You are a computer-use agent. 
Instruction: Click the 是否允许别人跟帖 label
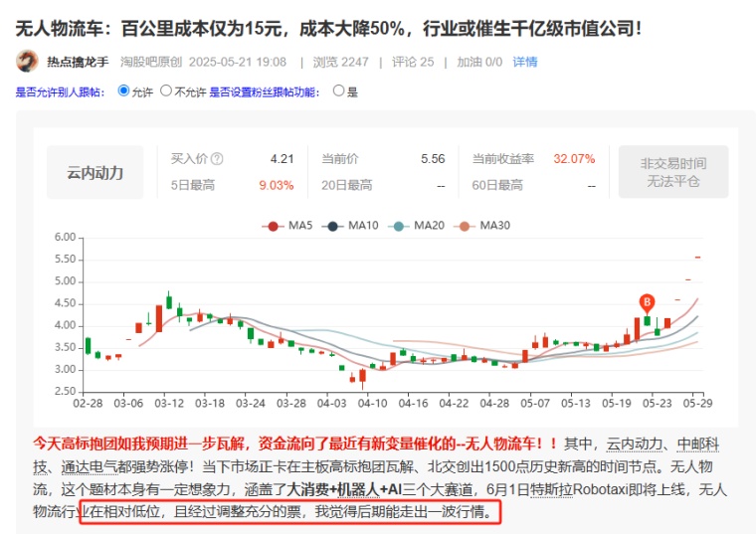(x=61, y=91)
